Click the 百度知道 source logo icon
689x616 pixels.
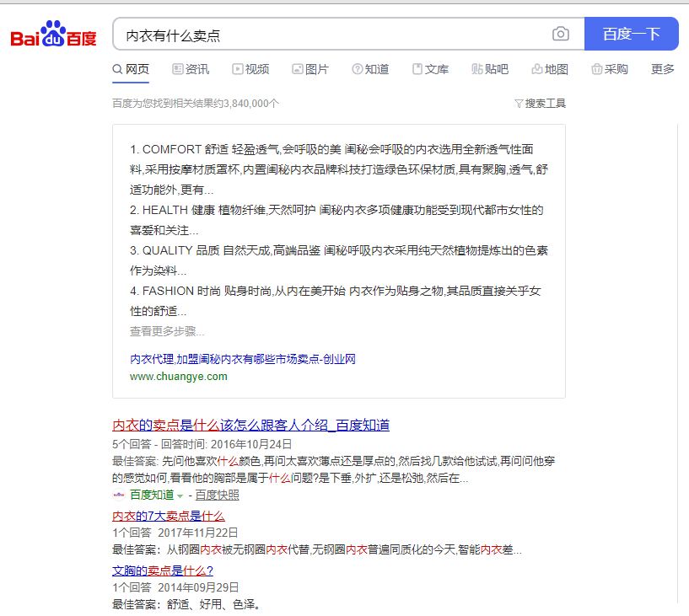point(119,495)
